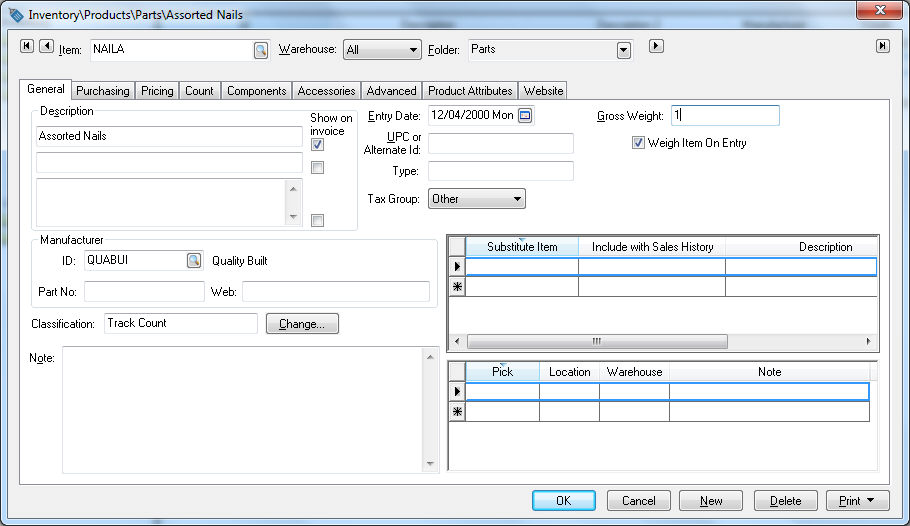Expand the Warehouse dropdown
Image resolution: width=910 pixels, height=526 pixels.
coord(413,50)
